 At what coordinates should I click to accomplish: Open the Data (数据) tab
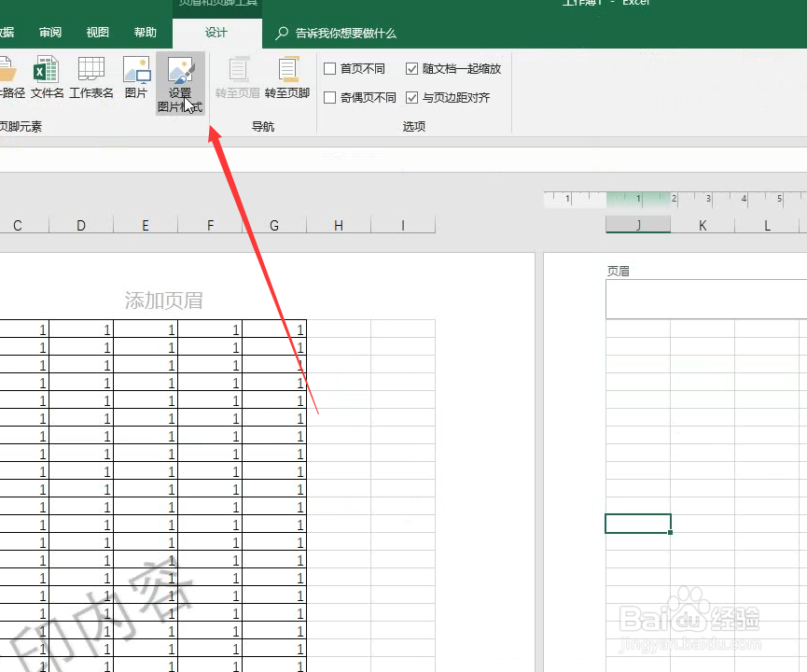pos(7,33)
